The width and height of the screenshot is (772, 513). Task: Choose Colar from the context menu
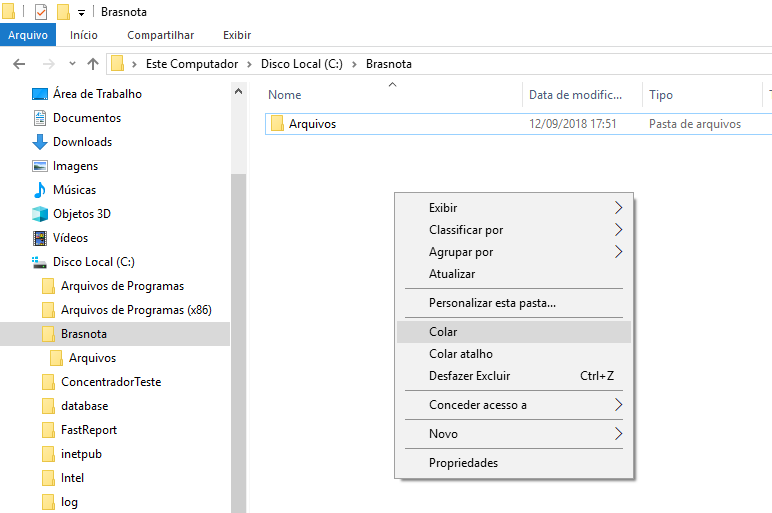443,332
